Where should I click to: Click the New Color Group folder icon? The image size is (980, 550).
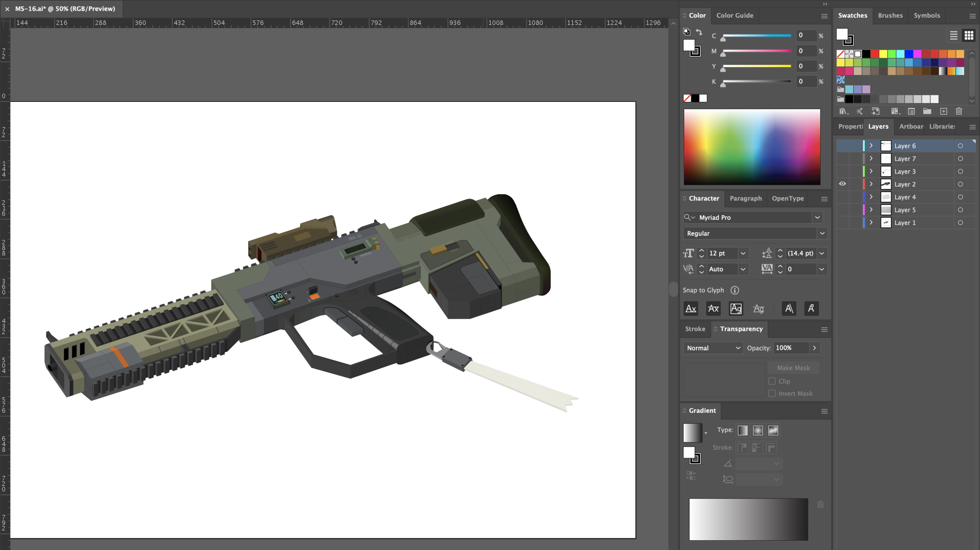click(927, 111)
